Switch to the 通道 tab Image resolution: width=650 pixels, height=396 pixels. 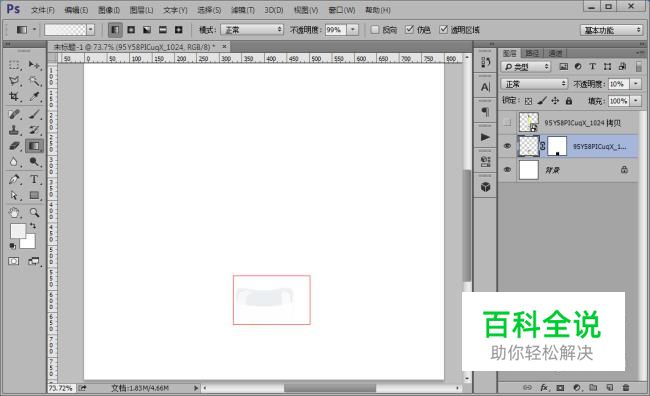555,53
